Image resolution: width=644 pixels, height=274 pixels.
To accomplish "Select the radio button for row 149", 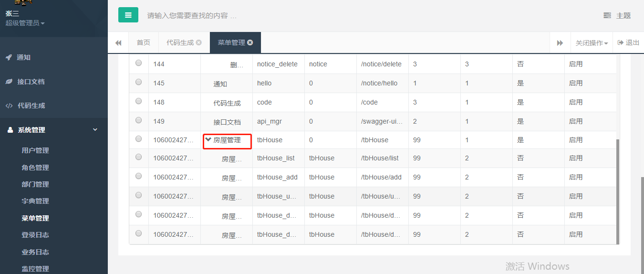I will tap(139, 120).
